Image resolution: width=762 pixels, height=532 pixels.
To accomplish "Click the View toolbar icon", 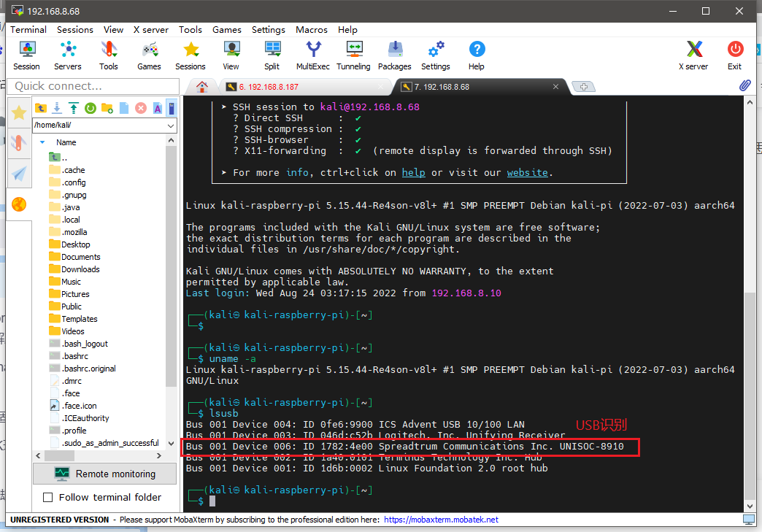I will tap(231, 56).
